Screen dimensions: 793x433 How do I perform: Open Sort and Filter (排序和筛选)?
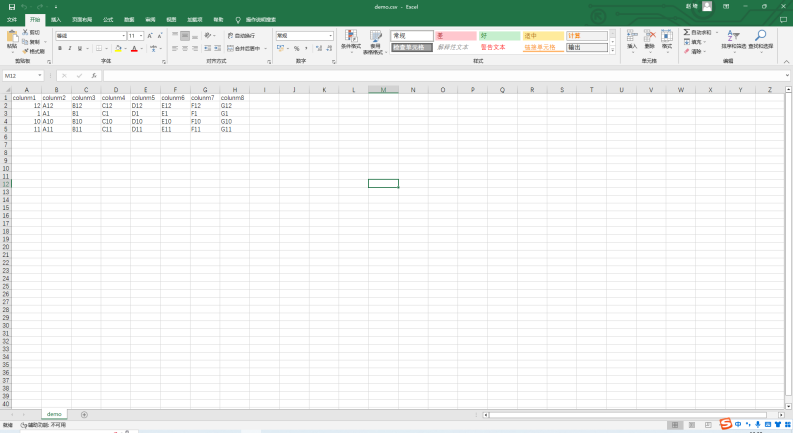733,39
